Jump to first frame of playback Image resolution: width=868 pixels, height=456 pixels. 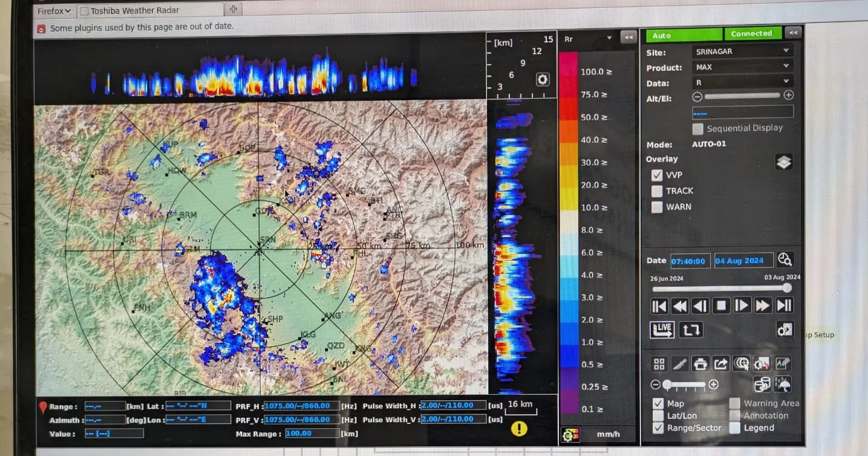pos(659,306)
